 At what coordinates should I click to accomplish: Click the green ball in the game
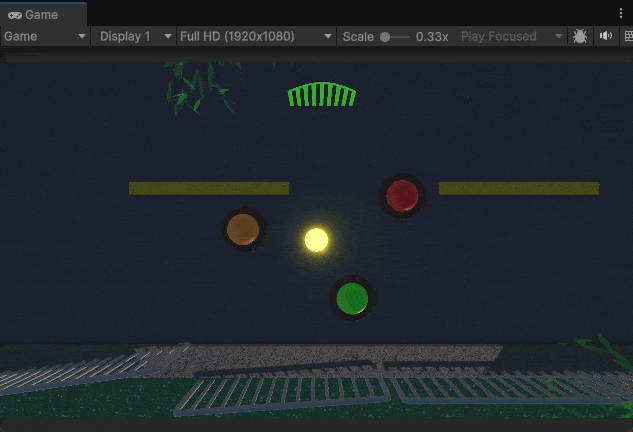click(352, 298)
